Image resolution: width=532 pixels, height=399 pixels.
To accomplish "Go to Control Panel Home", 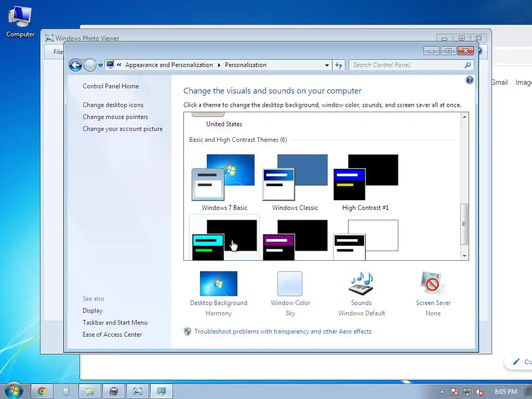I will [x=111, y=86].
